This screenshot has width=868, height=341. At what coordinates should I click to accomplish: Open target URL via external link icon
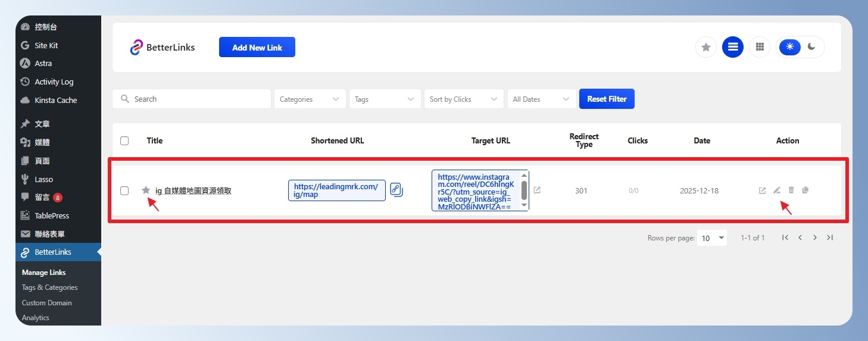pos(537,190)
